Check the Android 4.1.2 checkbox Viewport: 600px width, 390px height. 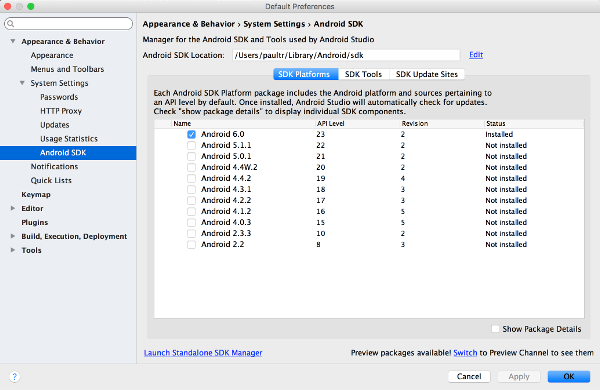(191, 212)
